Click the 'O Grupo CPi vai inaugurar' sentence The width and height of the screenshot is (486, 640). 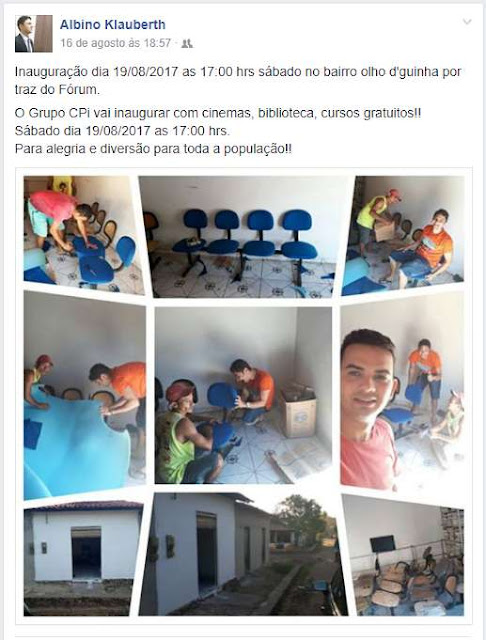click(218, 113)
